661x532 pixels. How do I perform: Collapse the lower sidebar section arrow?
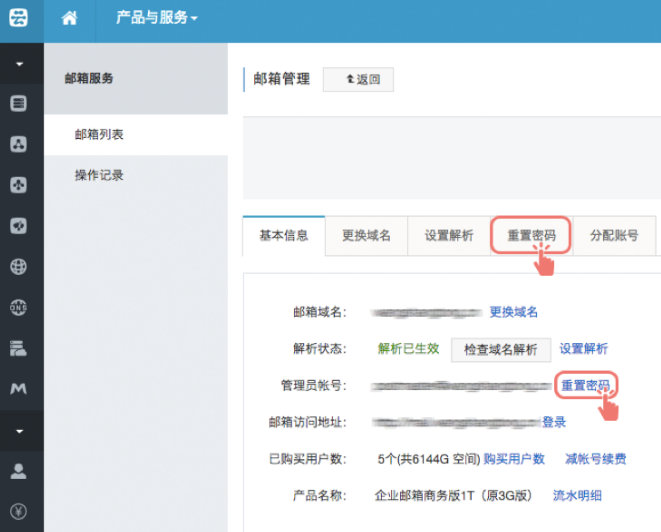pos(19,430)
